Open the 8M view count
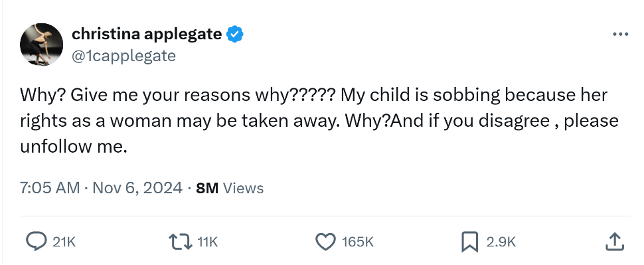Image resolution: width=644 pixels, height=265 pixels. [x=207, y=188]
